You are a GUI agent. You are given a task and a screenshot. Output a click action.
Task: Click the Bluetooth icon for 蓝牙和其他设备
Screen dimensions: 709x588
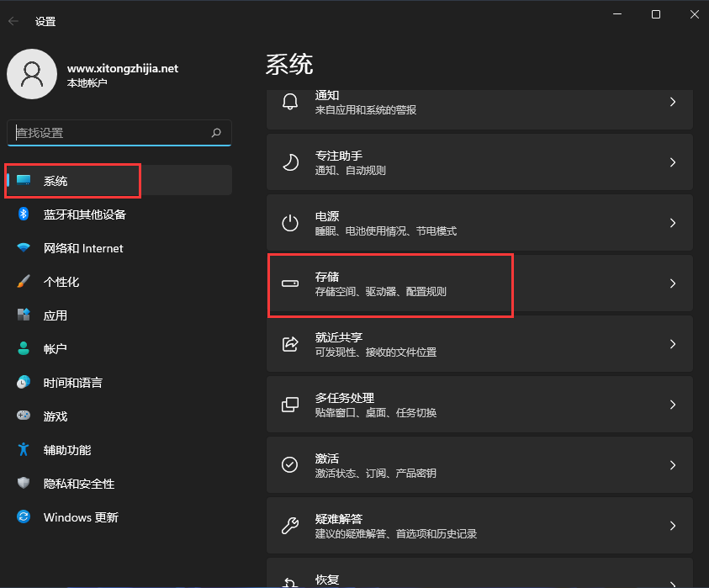(x=21, y=215)
